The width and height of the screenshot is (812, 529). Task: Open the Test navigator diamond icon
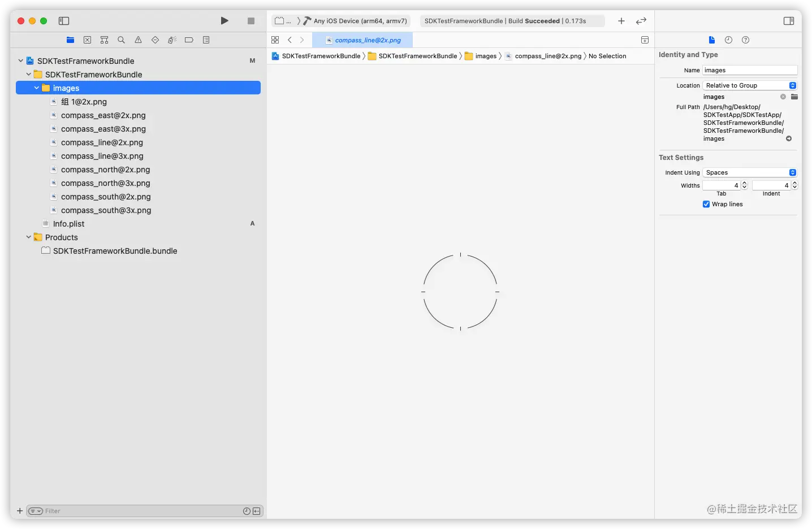pos(155,40)
